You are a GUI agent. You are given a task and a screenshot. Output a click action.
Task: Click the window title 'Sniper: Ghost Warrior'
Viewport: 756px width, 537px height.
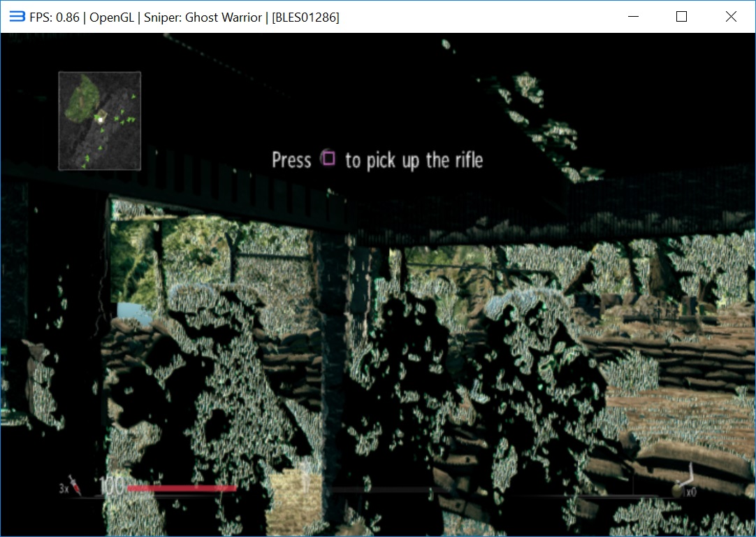tap(201, 17)
